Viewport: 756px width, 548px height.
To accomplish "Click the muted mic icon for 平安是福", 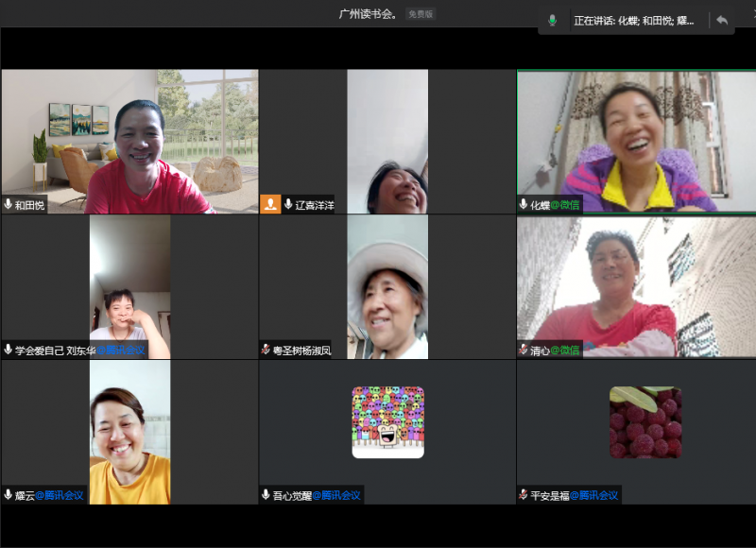I will coord(524,494).
